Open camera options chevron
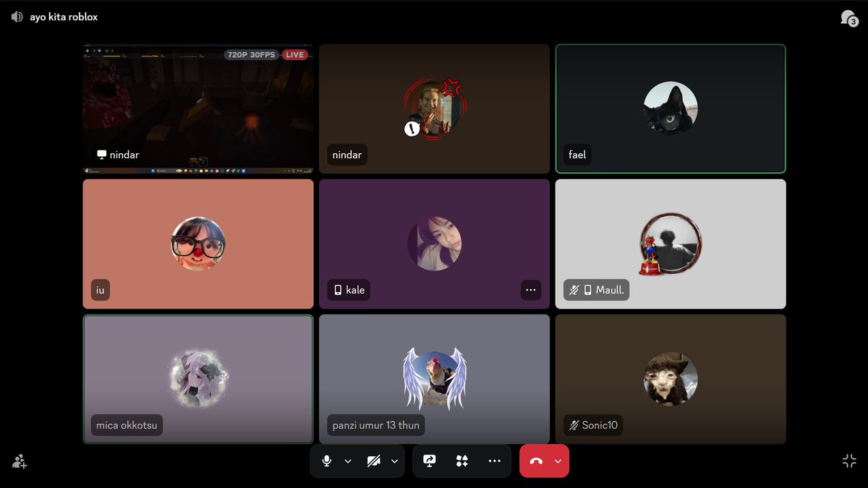Viewport: 868px width, 488px height. click(394, 461)
